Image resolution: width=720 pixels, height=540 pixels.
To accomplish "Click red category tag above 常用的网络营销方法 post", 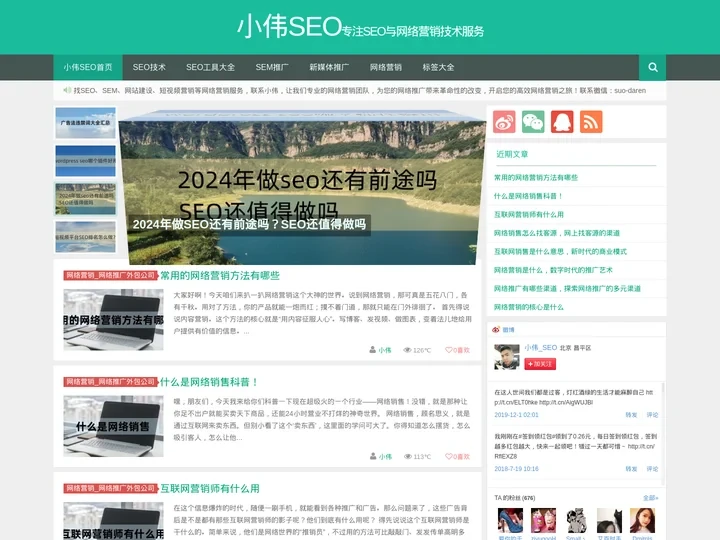I will coord(111,276).
